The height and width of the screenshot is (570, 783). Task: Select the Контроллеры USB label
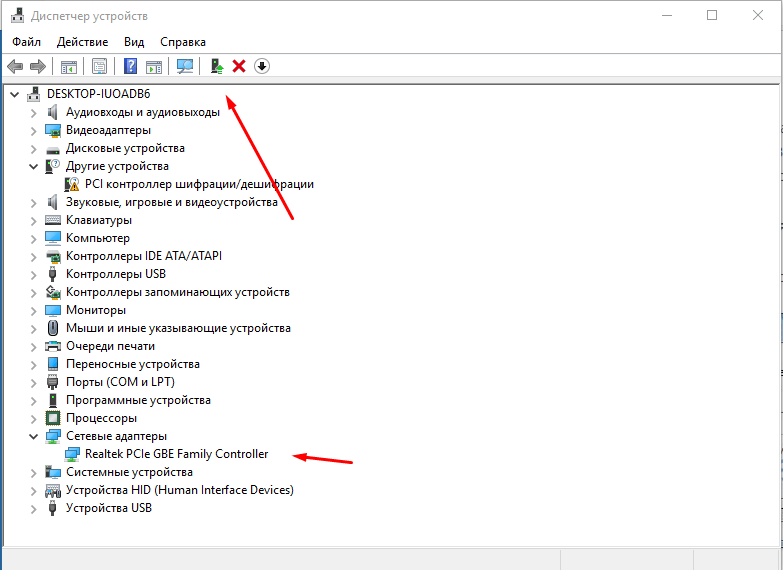click(116, 274)
